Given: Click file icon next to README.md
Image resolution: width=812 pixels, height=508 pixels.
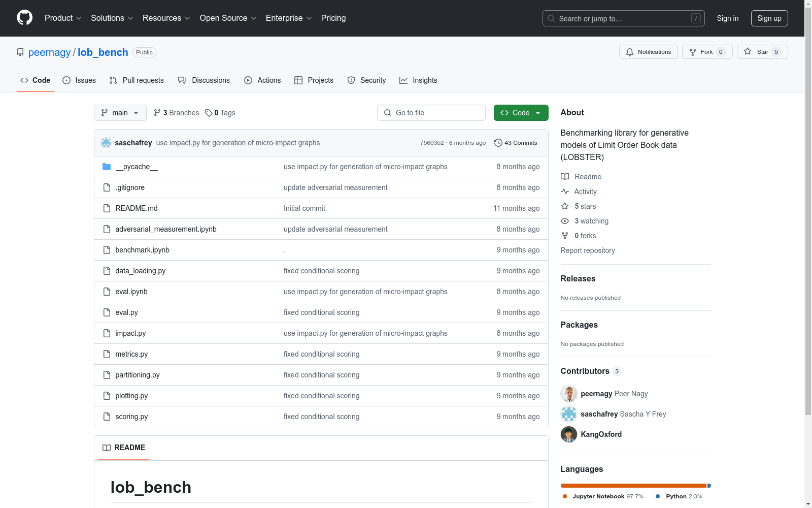Looking at the screenshot, I should pyautogui.click(x=107, y=208).
